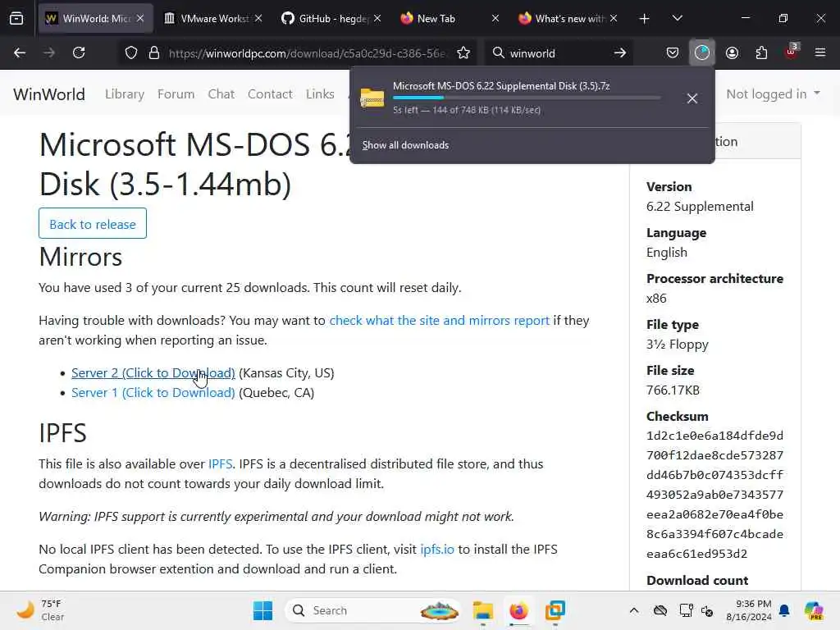Focus the URL address bar
Screen dimensions: 840x630
tap(307, 53)
